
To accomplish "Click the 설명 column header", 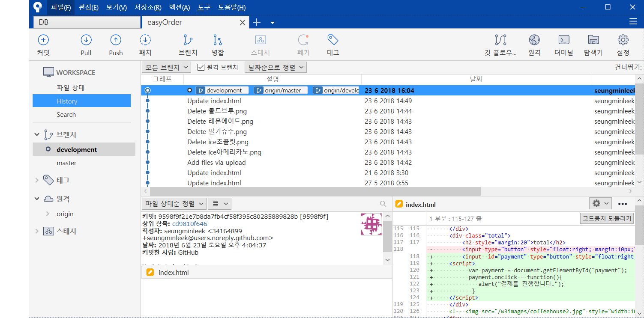I will click(x=273, y=79).
